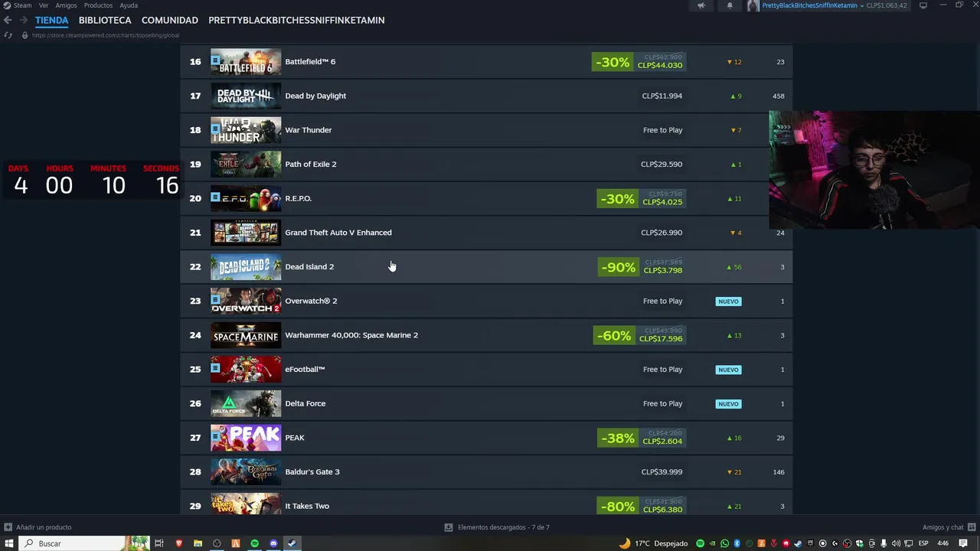Click the R.E.P.O. platform badge icon
Image resolution: width=980 pixels, height=551 pixels.
(216, 197)
